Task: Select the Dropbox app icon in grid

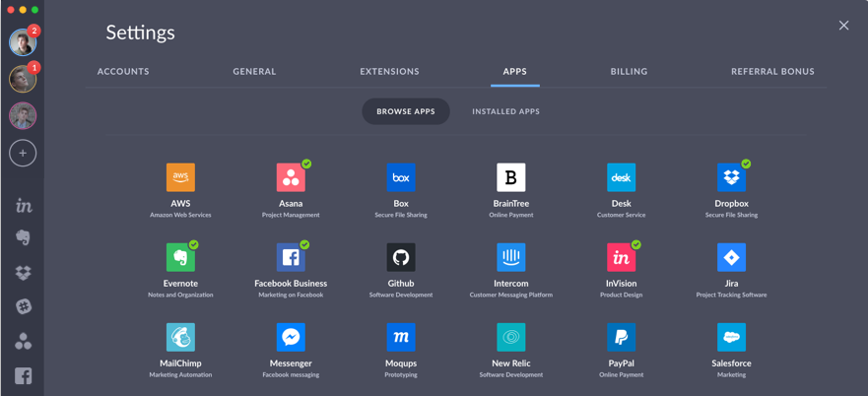Action: tap(731, 177)
